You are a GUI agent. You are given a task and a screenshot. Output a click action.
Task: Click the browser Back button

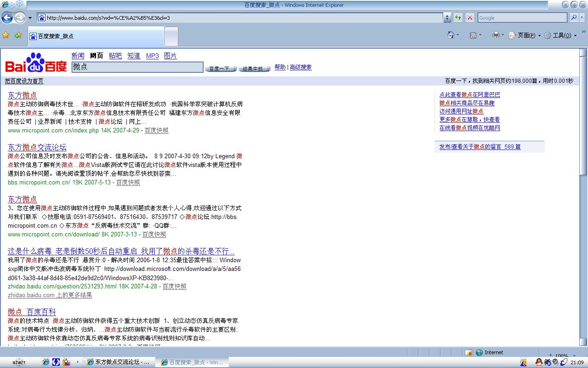click(7, 18)
